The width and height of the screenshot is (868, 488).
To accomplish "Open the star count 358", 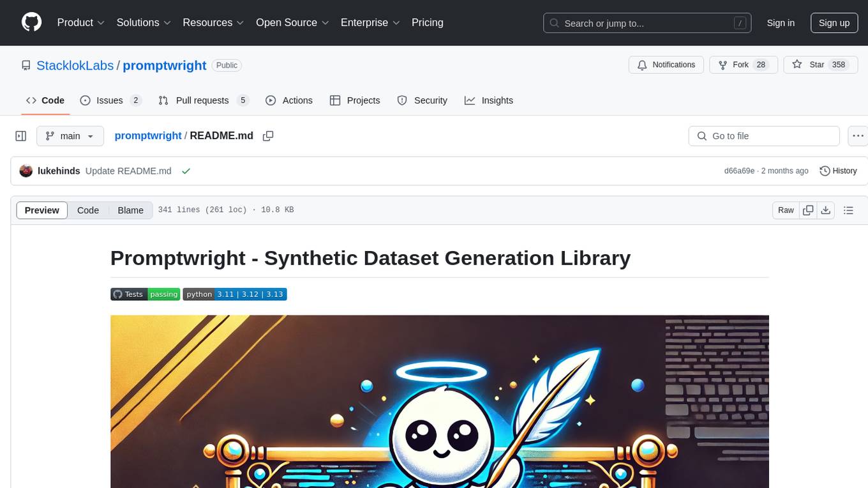I will 839,65.
